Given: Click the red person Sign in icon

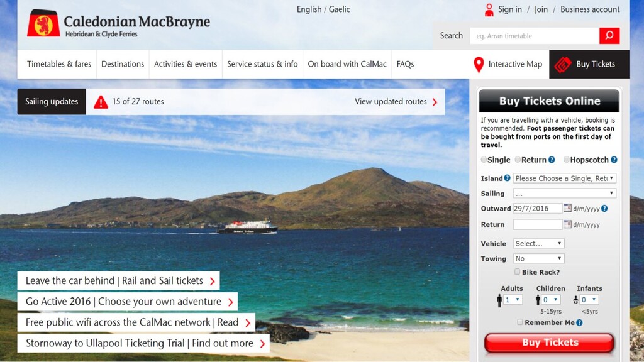Looking at the screenshot, I should click(x=489, y=10).
